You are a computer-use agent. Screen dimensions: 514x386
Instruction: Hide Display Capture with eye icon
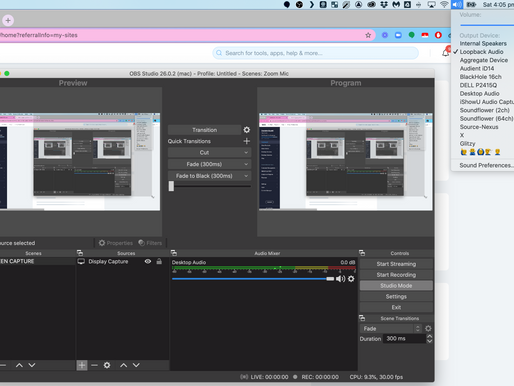pos(148,261)
